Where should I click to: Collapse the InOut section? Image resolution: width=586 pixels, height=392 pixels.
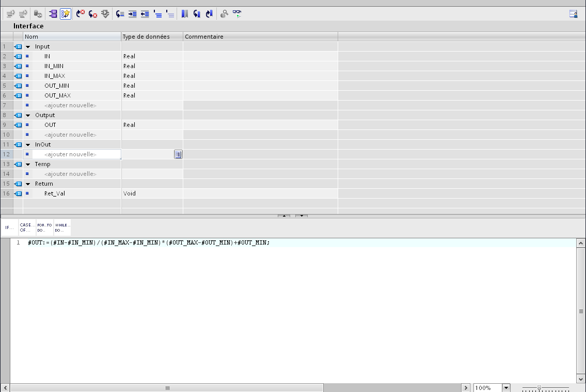pyautogui.click(x=28, y=144)
